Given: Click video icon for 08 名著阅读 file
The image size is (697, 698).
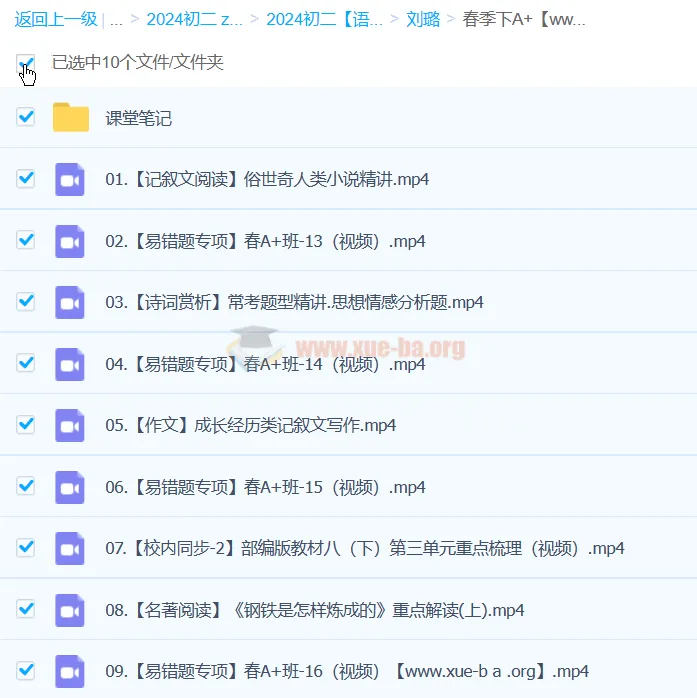Looking at the screenshot, I should pos(70,610).
